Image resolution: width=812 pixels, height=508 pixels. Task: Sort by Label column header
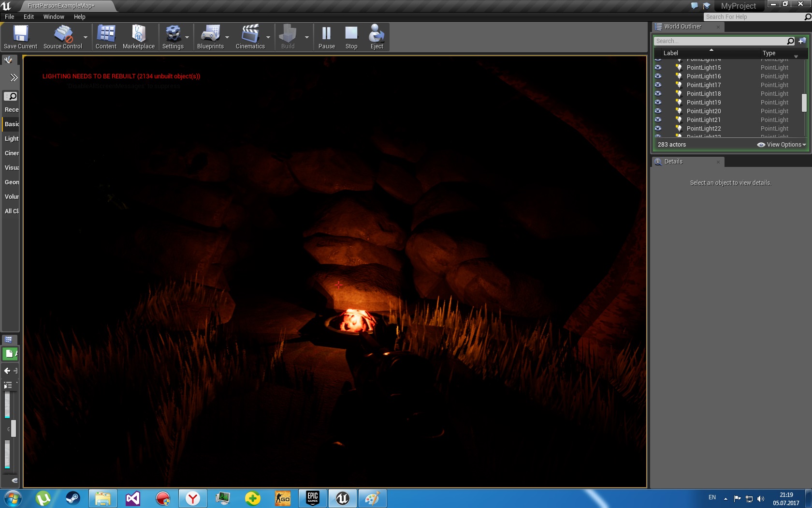671,53
